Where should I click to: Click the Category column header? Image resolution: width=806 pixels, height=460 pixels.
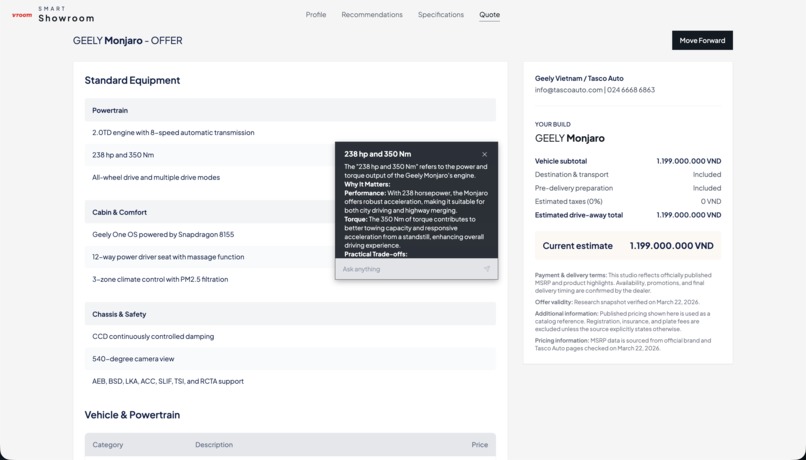pyautogui.click(x=107, y=445)
